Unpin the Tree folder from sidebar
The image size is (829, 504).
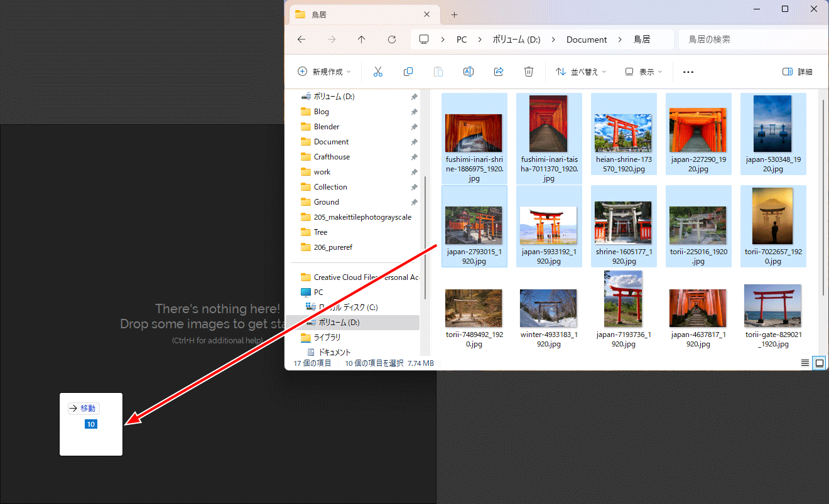click(413, 232)
